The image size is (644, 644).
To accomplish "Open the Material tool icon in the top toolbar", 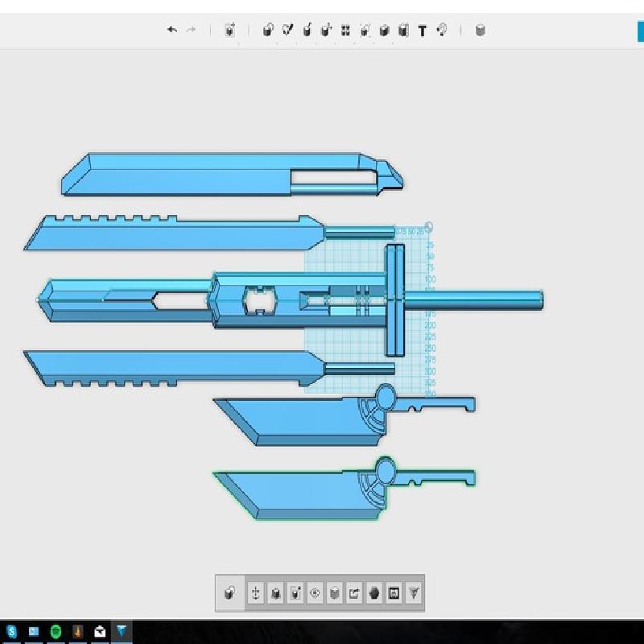I will pos(480,30).
